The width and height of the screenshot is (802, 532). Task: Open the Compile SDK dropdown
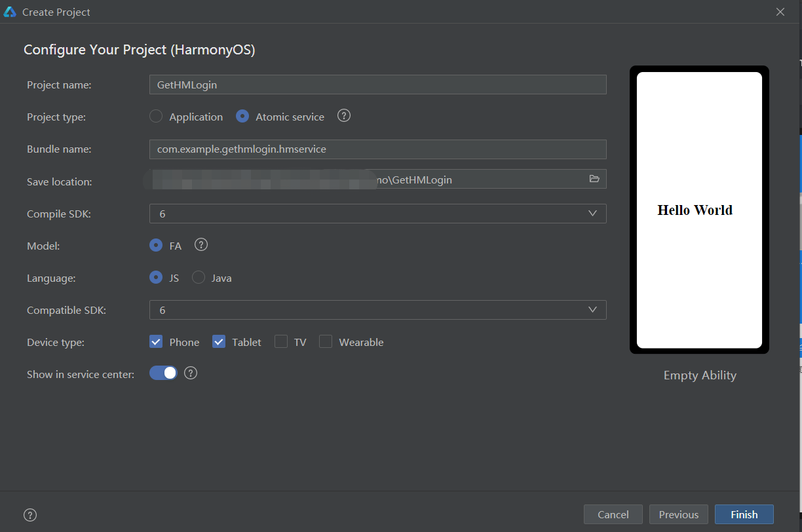(x=592, y=213)
